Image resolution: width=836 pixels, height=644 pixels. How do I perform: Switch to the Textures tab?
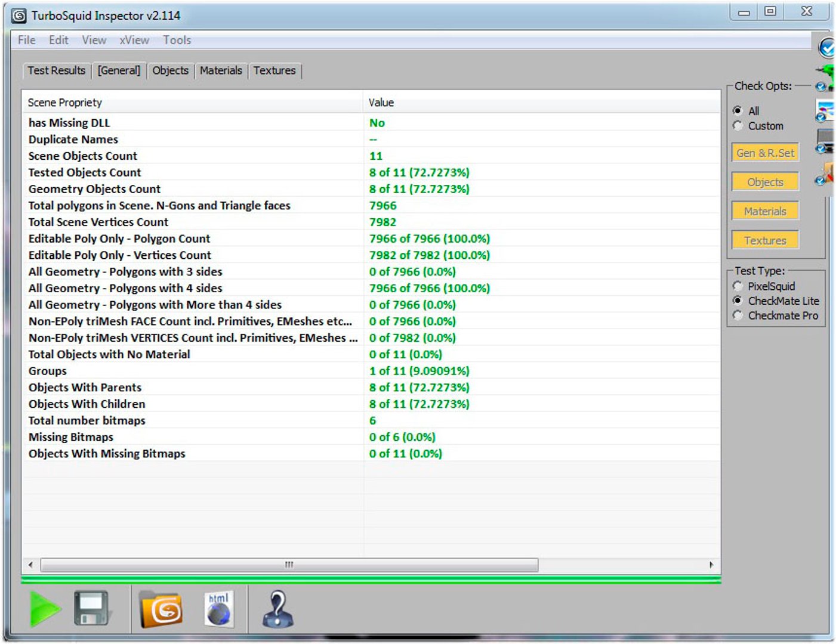coord(274,70)
